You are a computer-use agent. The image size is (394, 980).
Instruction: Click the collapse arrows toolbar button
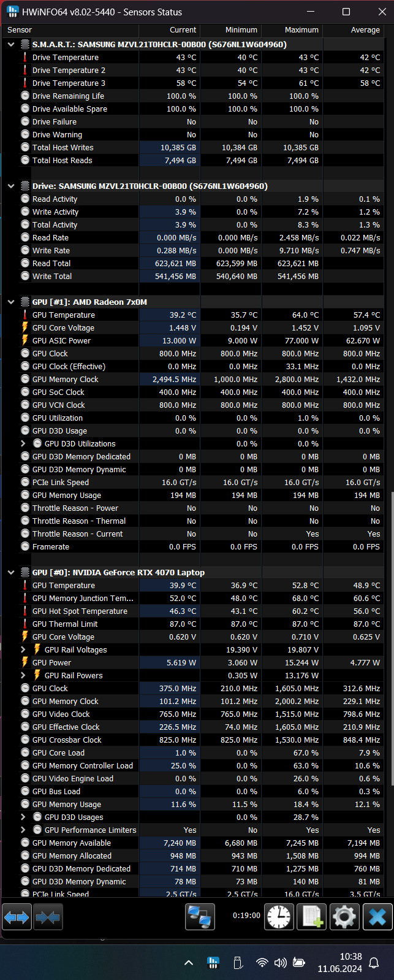(x=48, y=917)
